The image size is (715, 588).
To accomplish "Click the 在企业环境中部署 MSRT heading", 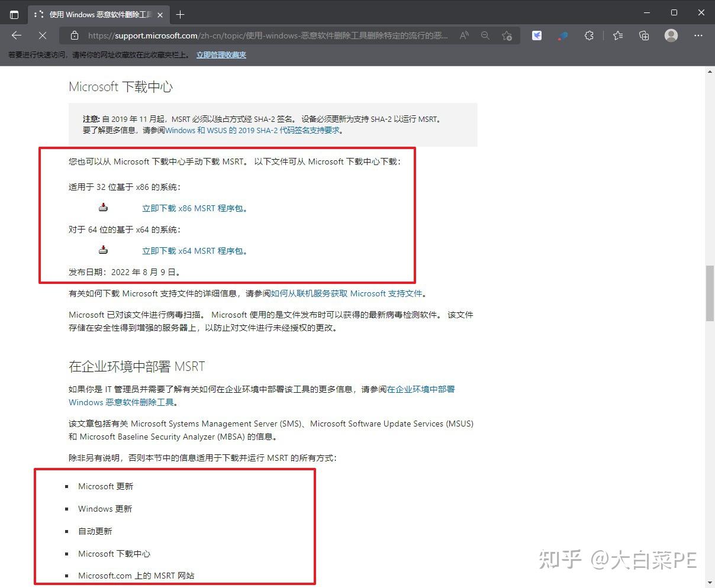I will 137,367.
